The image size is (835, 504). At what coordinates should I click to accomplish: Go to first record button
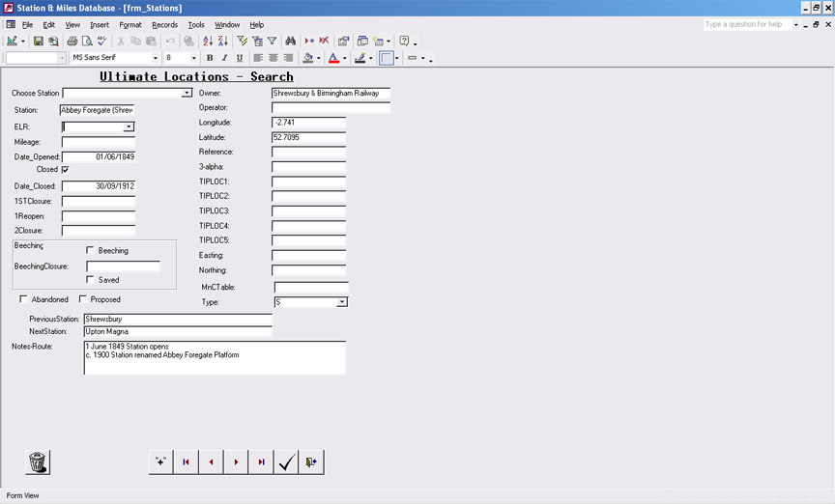(186, 462)
